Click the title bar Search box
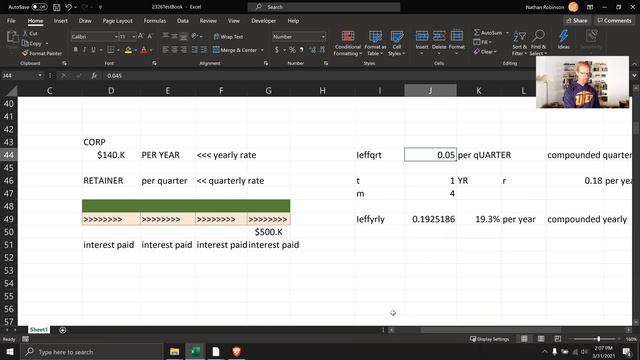 (x=324, y=7)
